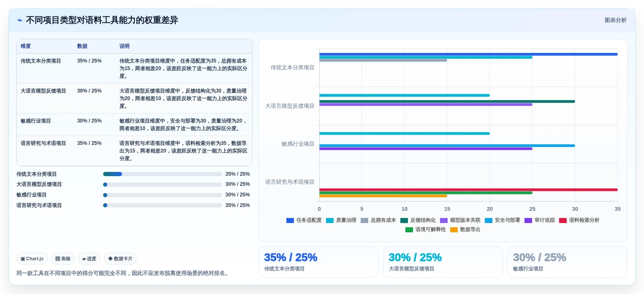Click 语言研究与术语项目 chart axis label

[x=290, y=182]
